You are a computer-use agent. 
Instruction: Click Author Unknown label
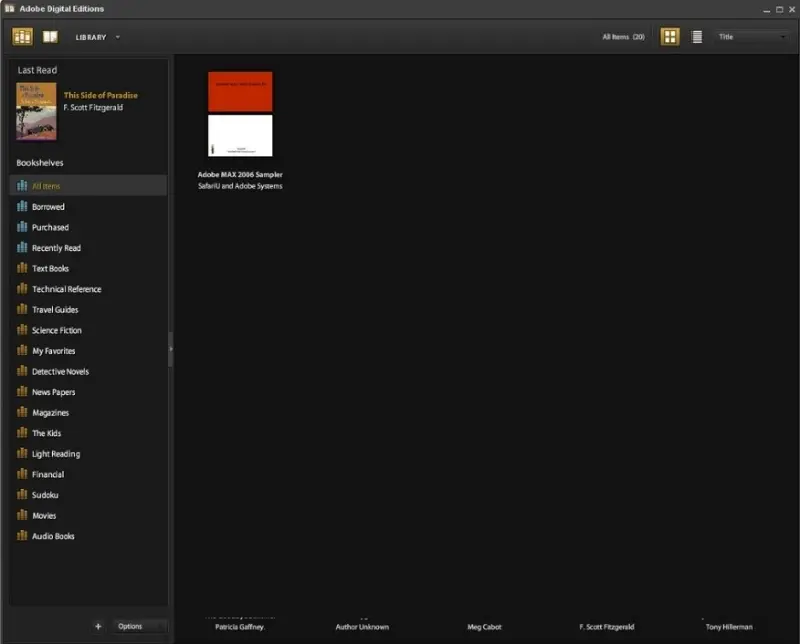[x=362, y=627]
